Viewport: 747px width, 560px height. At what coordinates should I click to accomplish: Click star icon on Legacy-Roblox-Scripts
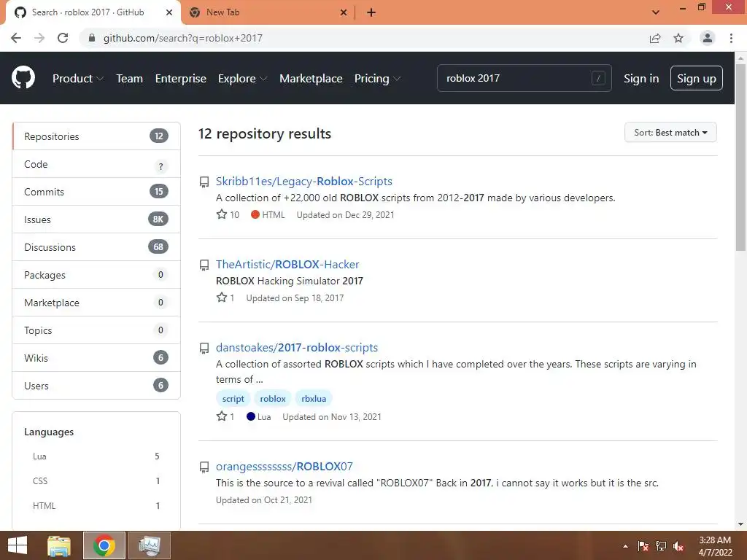[222, 214]
